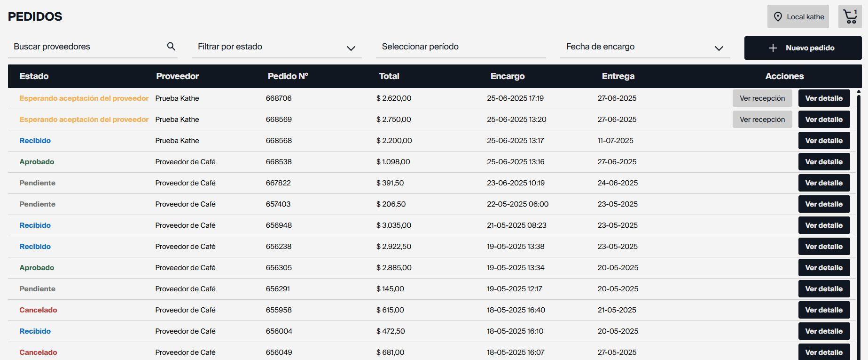
Task: Click the Estado column header
Action: (34, 76)
